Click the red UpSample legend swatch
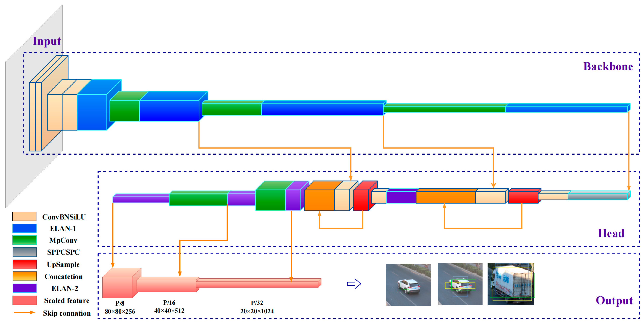 pos(24,264)
